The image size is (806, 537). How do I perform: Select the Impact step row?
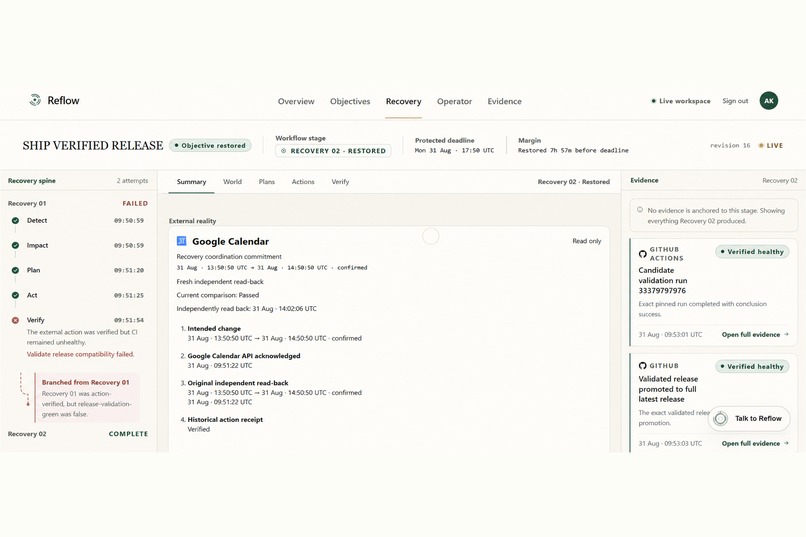(x=78, y=246)
